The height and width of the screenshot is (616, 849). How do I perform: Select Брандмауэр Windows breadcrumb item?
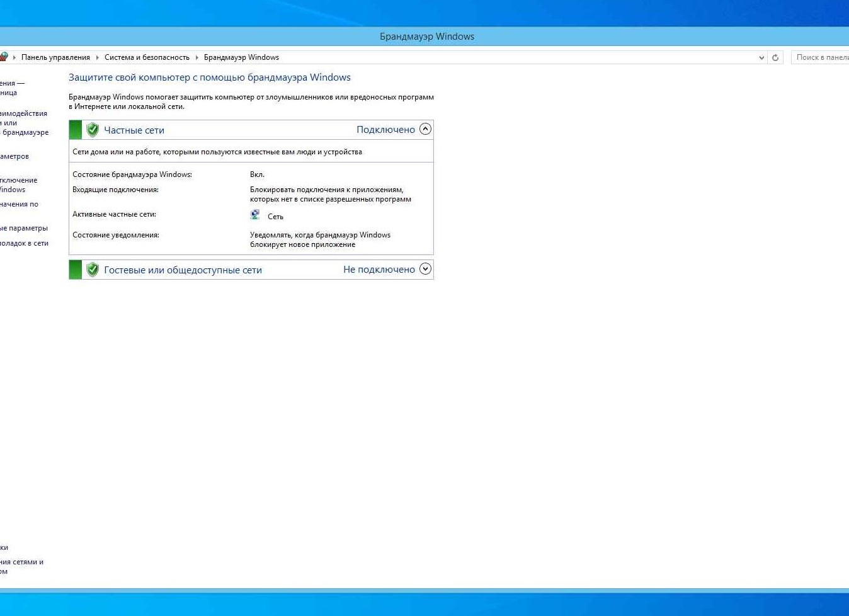(x=241, y=57)
